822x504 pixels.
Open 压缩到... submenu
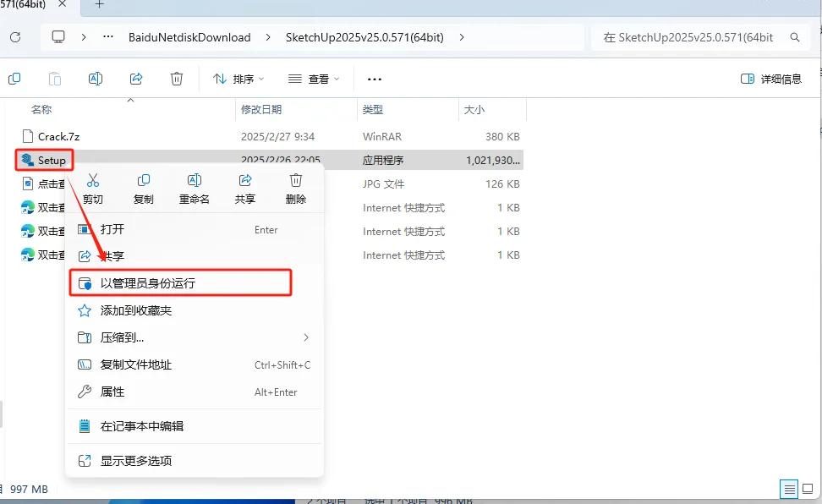(x=195, y=337)
